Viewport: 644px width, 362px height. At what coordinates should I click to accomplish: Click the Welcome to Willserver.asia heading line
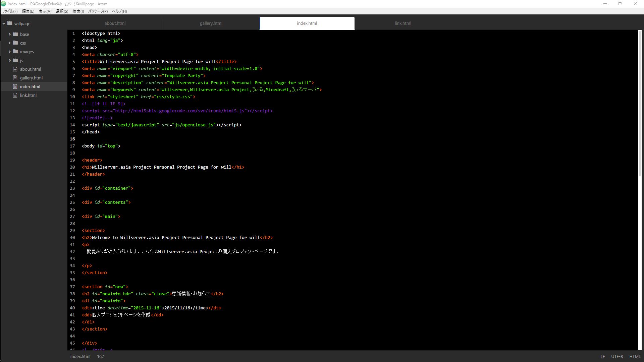click(177, 237)
